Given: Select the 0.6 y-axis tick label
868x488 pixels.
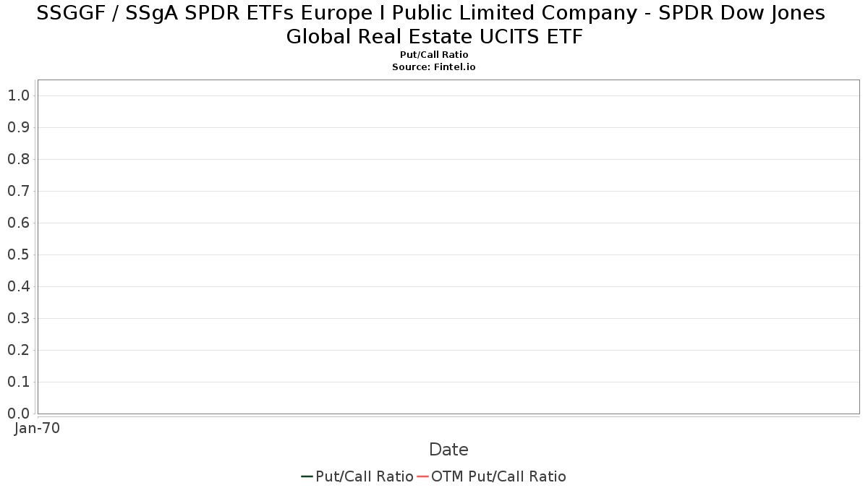Looking at the screenshot, I should click(x=18, y=223).
